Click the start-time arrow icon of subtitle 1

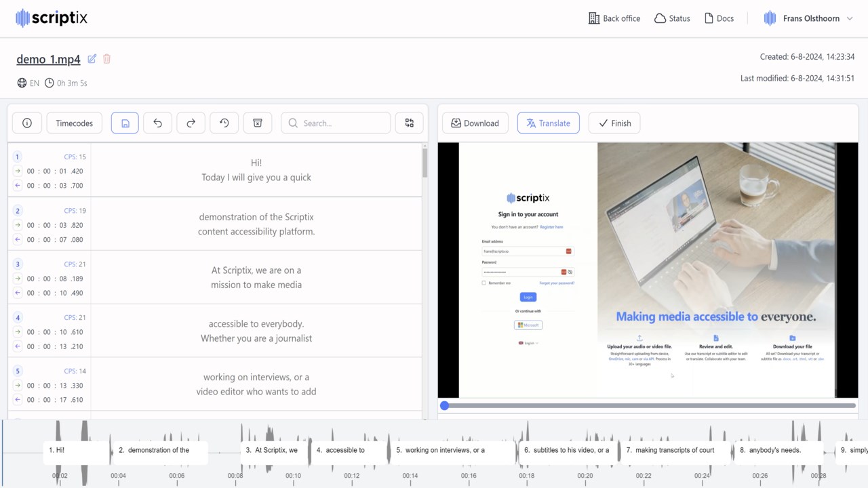(18, 171)
